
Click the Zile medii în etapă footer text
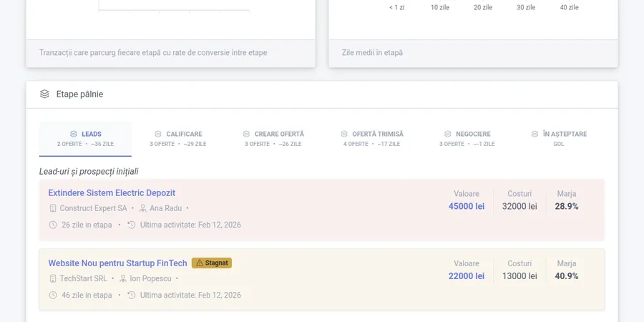(372, 52)
